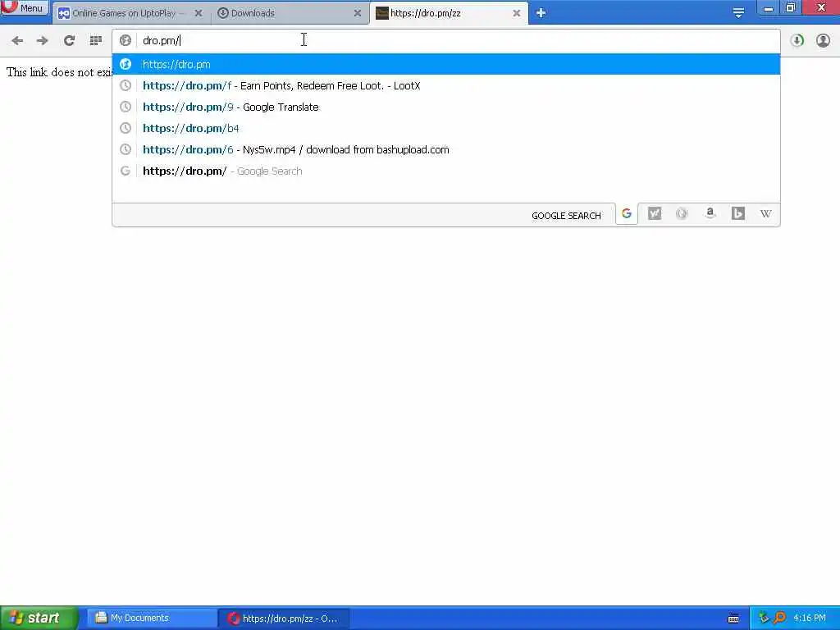The width and height of the screenshot is (840, 630).
Task: Click the GOOGLE SEARCH label
Action: pyautogui.click(x=566, y=216)
